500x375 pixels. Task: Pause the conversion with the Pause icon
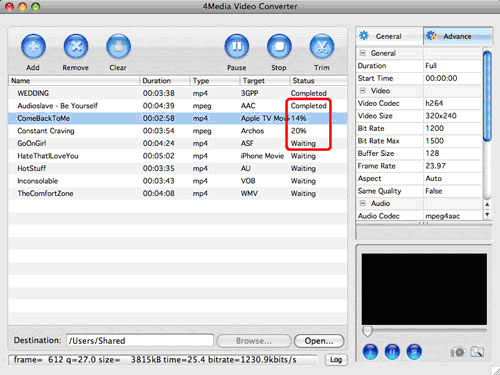click(237, 46)
